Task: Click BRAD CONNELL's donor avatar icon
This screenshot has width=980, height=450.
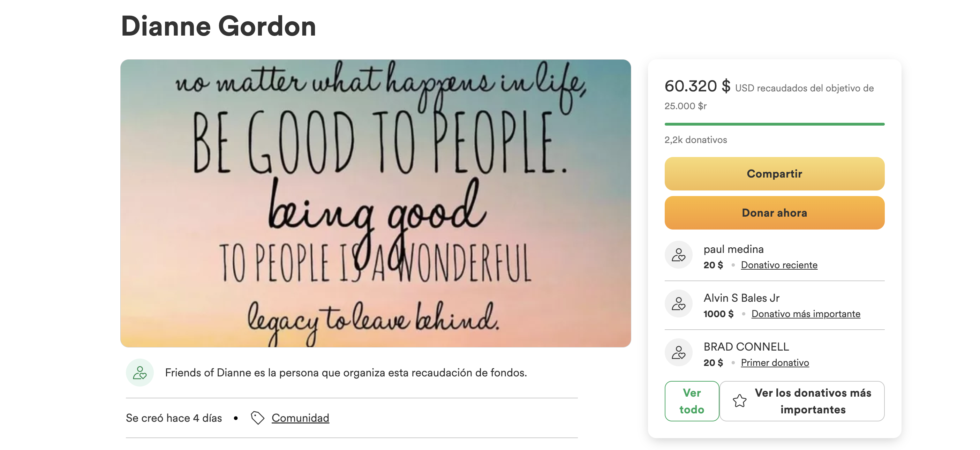Action: pyautogui.click(x=678, y=352)
